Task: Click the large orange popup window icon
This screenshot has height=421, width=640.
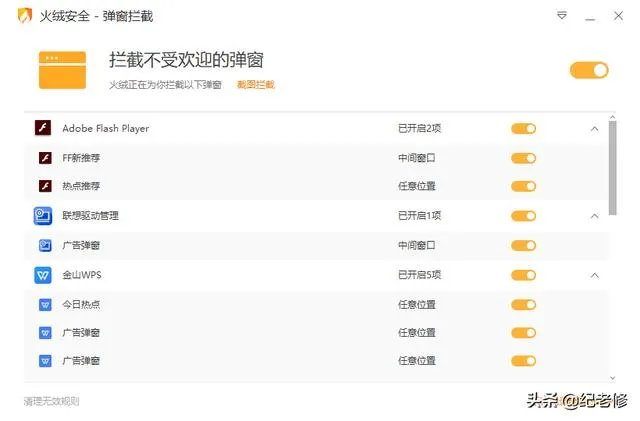Action: [x=61, y=69]
